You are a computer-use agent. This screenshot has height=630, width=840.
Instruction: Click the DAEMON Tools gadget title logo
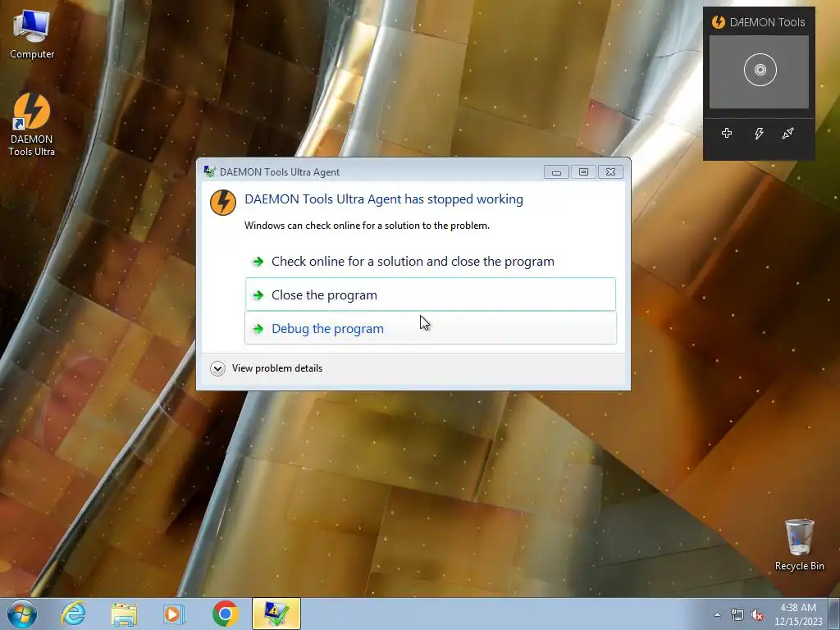pos(718,22)
